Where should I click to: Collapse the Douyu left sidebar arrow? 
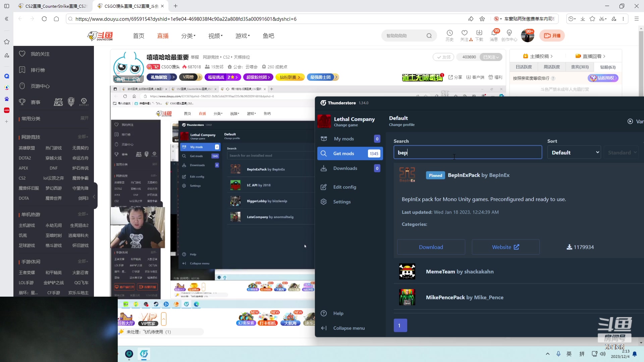coord(94,197)
